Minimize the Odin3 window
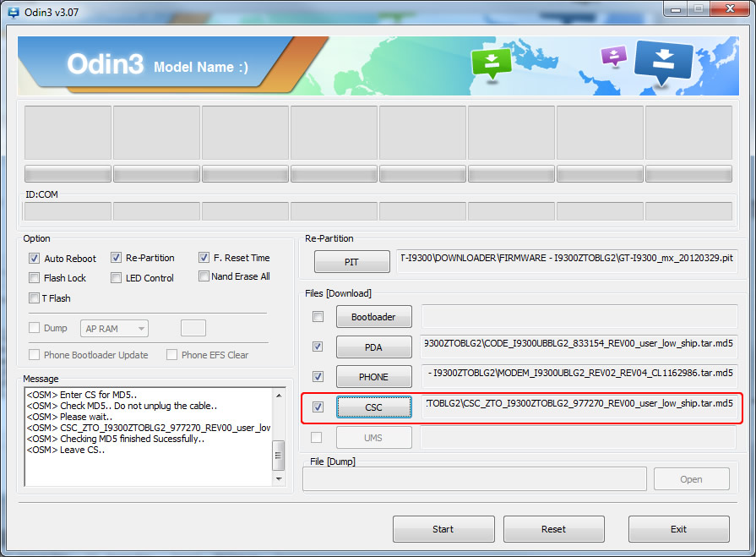This screenshot has width=756, height=557. [x=676, y=9]
